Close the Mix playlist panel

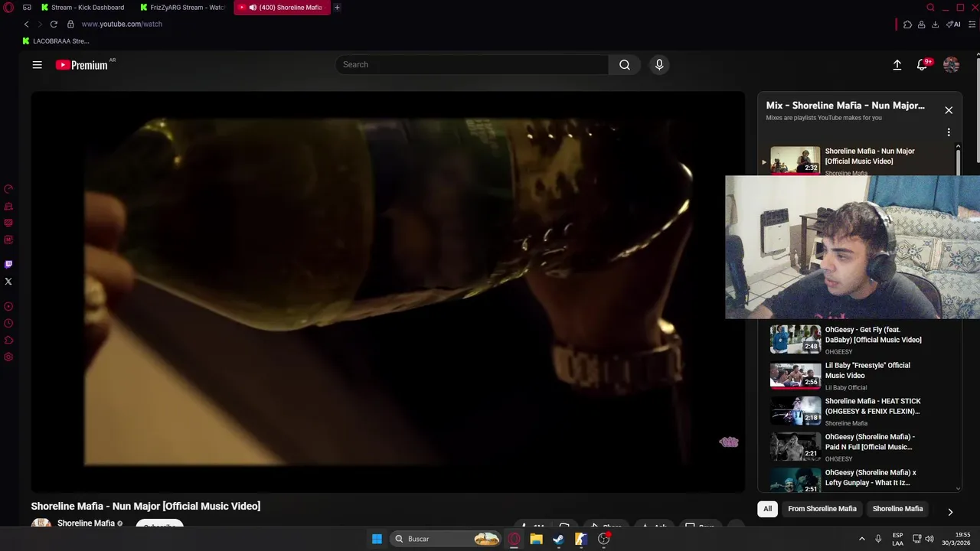point(949,110)
